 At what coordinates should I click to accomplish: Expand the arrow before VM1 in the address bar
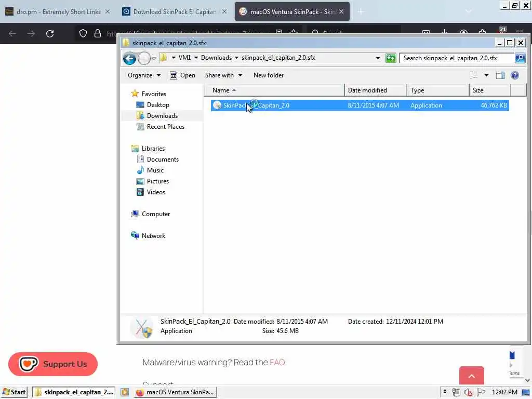174,58
